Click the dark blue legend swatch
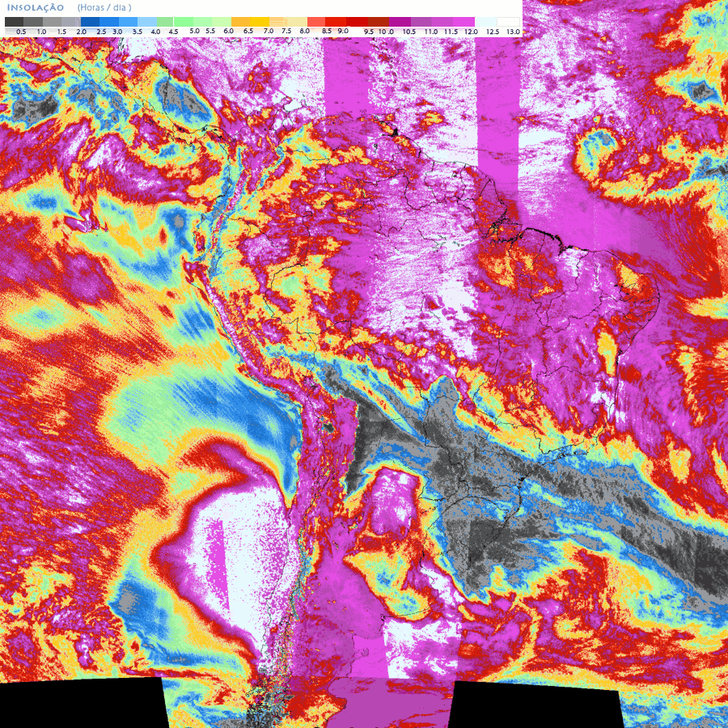Image resolution: width=728 pixels, height=728 pixels. click(90, 22)
